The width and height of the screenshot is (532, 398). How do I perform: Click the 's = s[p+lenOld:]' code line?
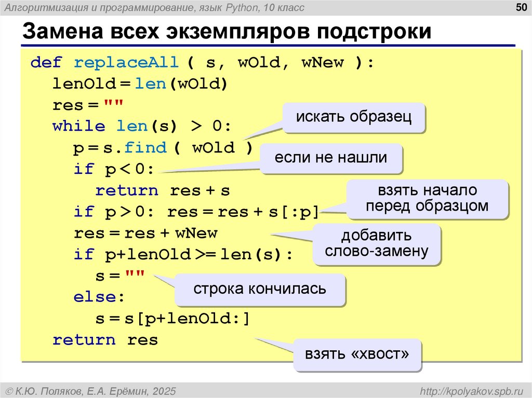(x=172, y=319)
